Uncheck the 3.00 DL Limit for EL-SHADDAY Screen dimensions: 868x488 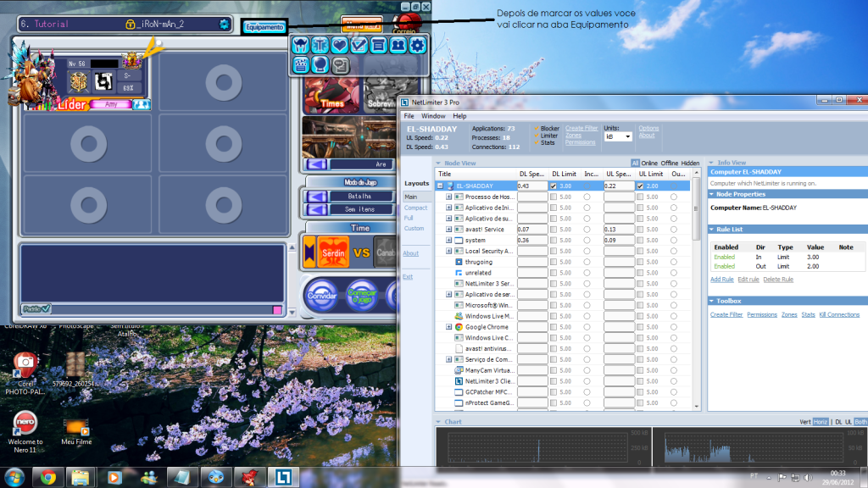click(553, 186)
